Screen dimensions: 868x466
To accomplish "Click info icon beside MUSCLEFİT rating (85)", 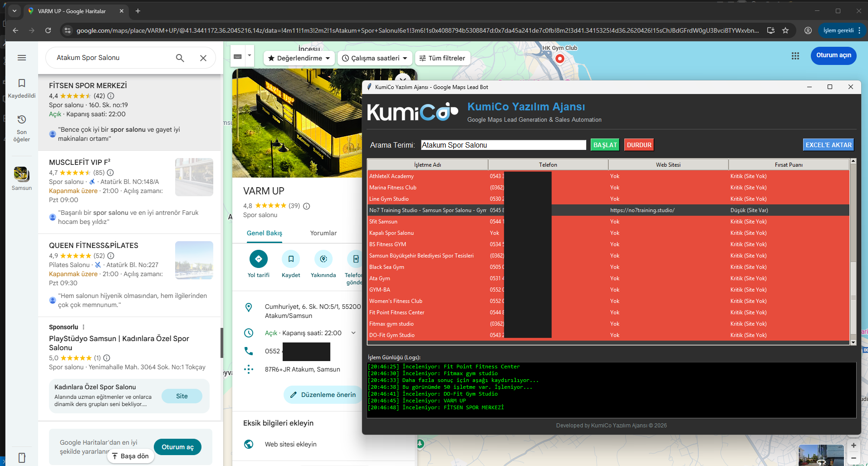I will click(110, 173).
